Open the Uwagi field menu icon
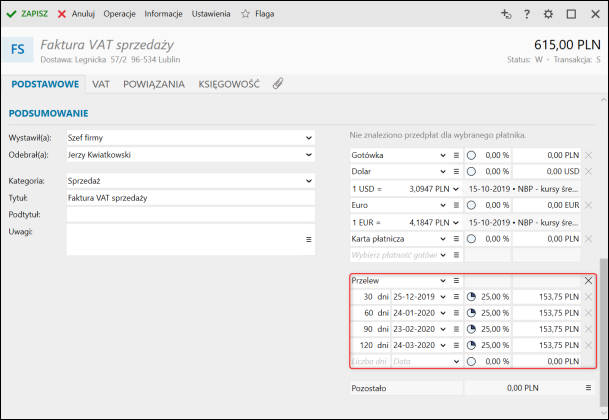The width and height of the screenshot is (609, 420). pyautogui.click(x=308, y=239)
